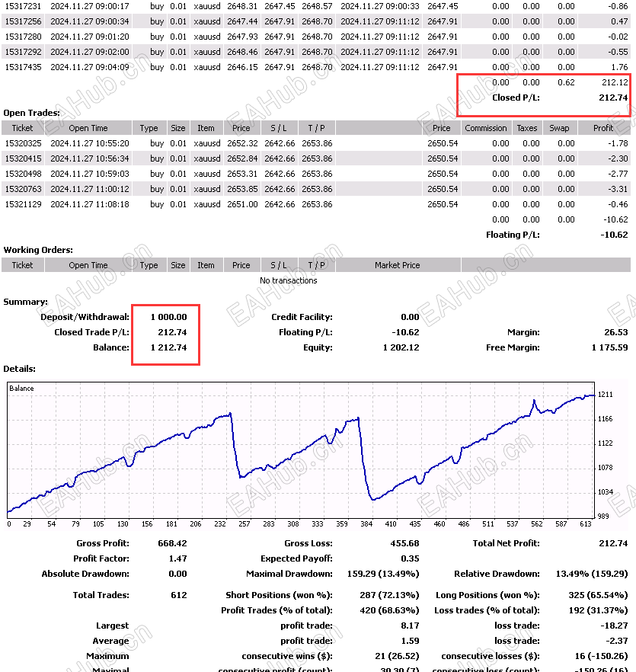Click profit value -3.31

[618, 189]
